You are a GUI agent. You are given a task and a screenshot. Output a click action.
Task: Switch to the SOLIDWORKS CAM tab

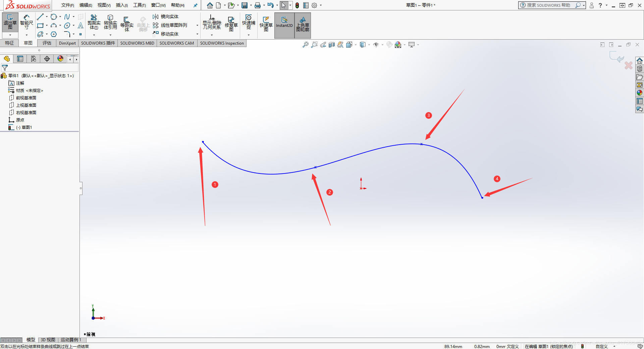pos(177,43)
